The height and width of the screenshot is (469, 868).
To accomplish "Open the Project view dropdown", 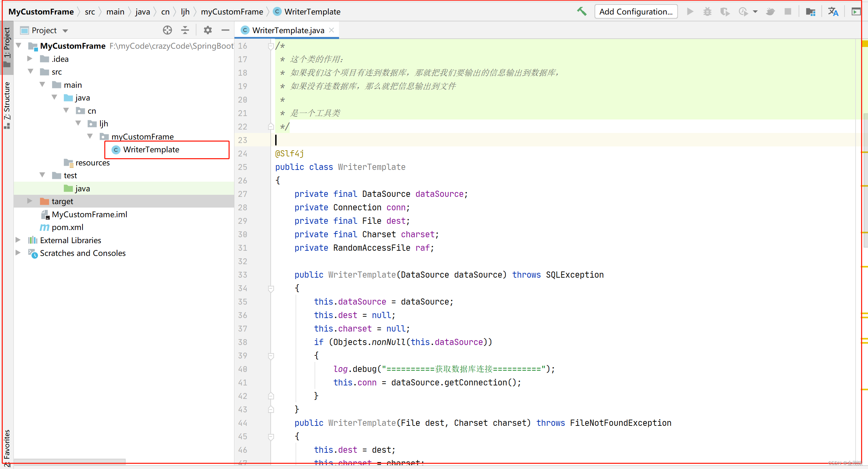I will [65, 31].
